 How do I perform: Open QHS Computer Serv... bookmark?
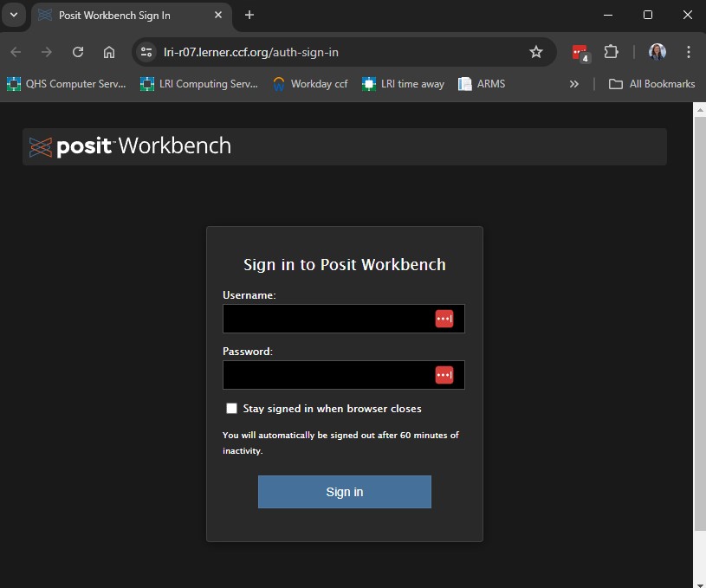[66, 84]
